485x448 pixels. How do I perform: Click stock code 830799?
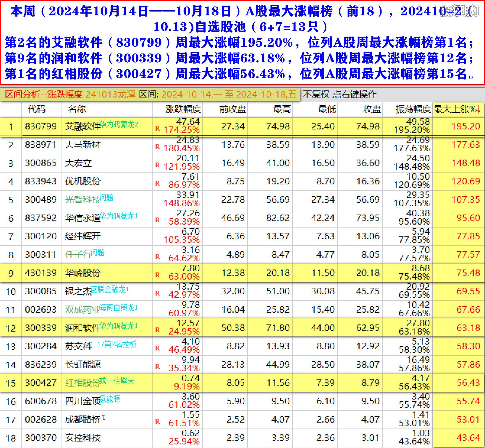tap(41, 126)
